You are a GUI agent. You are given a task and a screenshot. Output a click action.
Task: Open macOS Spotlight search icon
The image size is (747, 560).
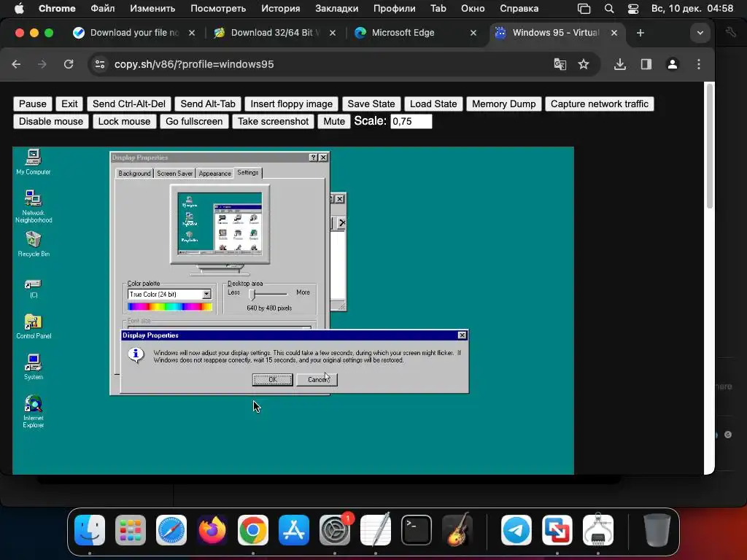(x=609, y=9)
